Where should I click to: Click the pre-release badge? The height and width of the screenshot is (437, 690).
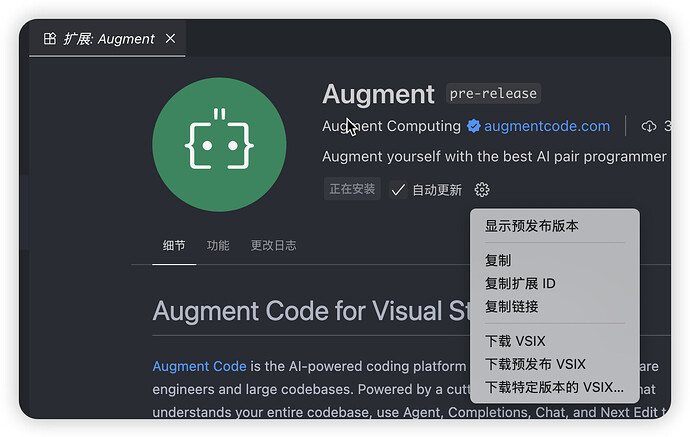click(493, 93)
